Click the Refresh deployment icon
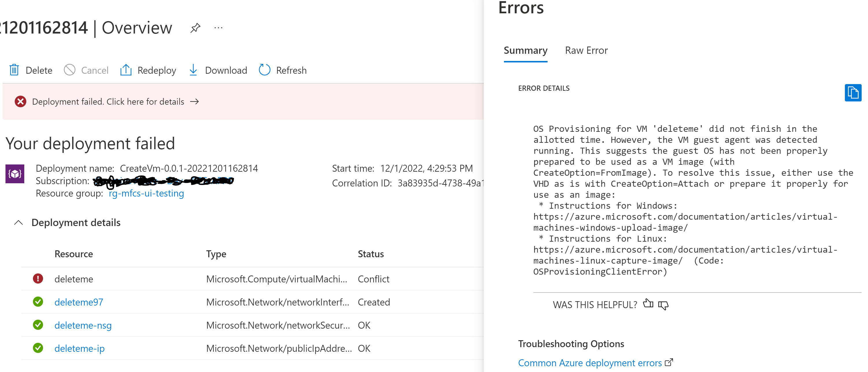Image resolution: width=868 pixels, height=372 pixels. tap(264, 70)
